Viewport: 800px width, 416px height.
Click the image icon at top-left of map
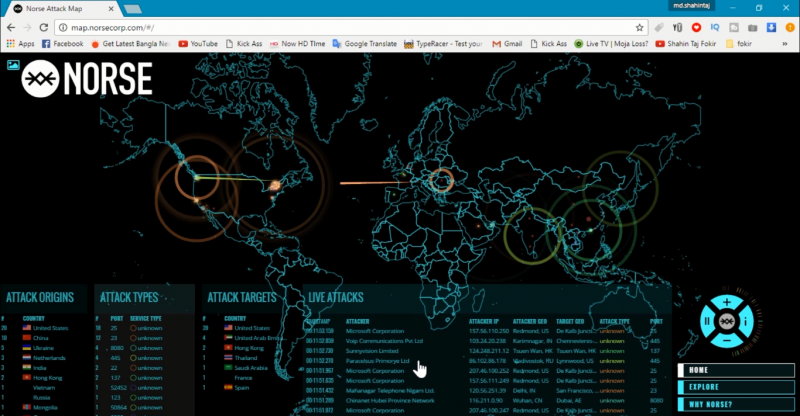point(13,65)
